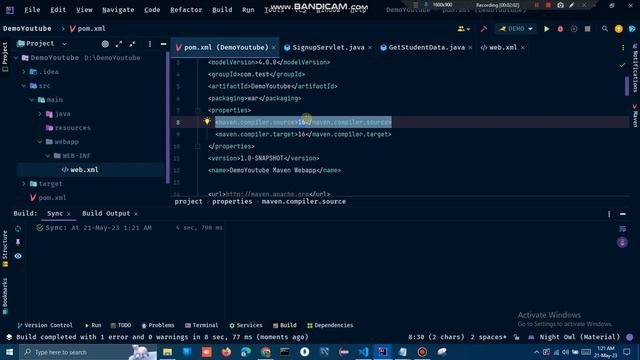
Task: Run the DEMO configuration with green play icon
Action: pyautogui.click(x=546, y=29)
